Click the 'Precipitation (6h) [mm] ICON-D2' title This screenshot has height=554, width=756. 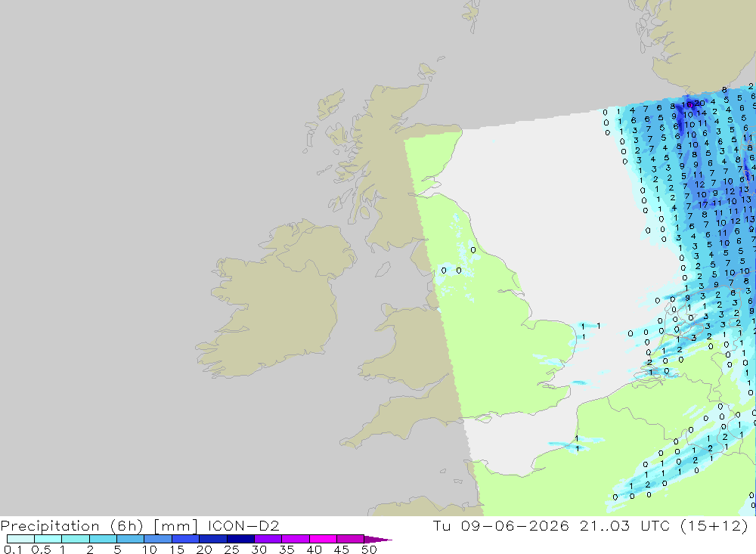(x=140, y=525)
